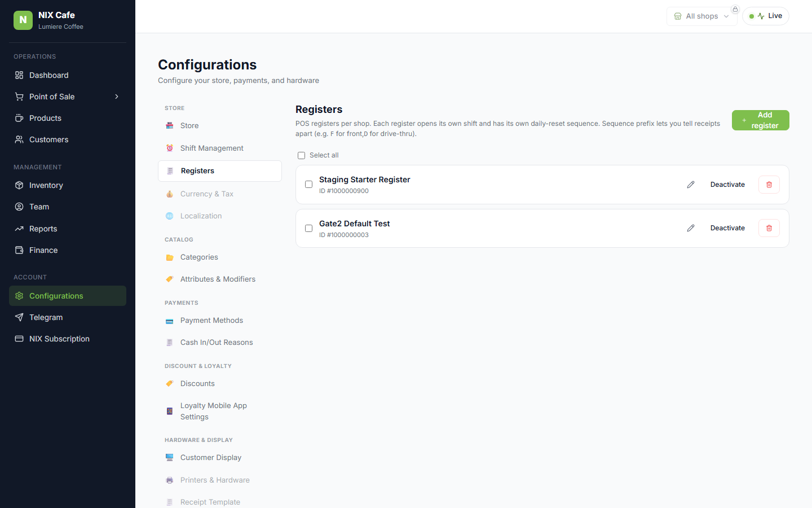Click the Discounts tag icon
Viewport: 812px width, 508px height.
[170, 383]
